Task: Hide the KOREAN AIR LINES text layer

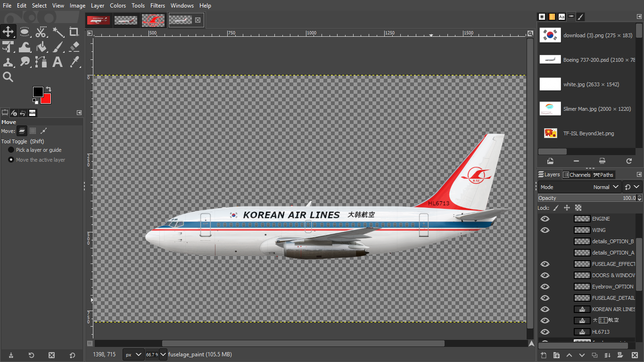Action: tap(545, 309)
